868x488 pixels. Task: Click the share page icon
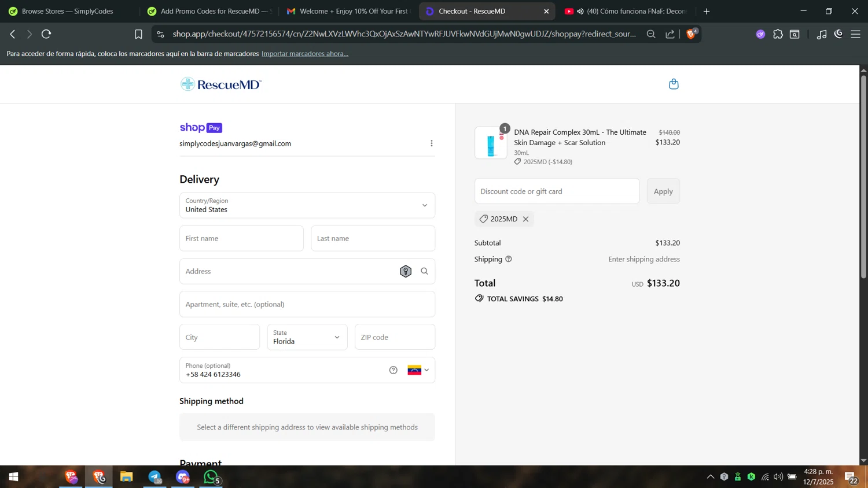(x=670, y=34)
